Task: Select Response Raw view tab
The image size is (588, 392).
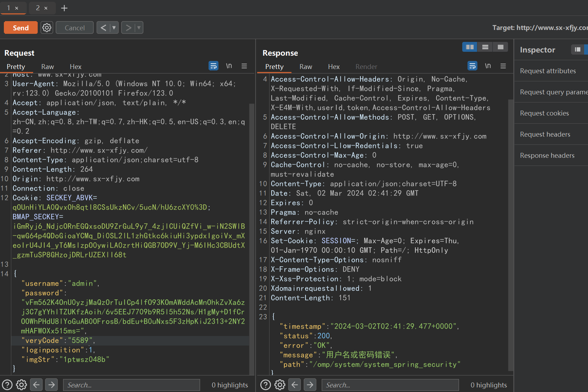Action: pos(306,67)
